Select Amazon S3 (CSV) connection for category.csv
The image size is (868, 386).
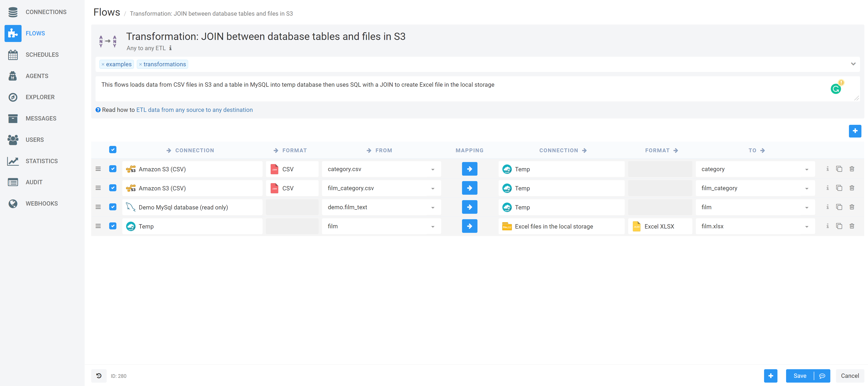coord(192,169)
